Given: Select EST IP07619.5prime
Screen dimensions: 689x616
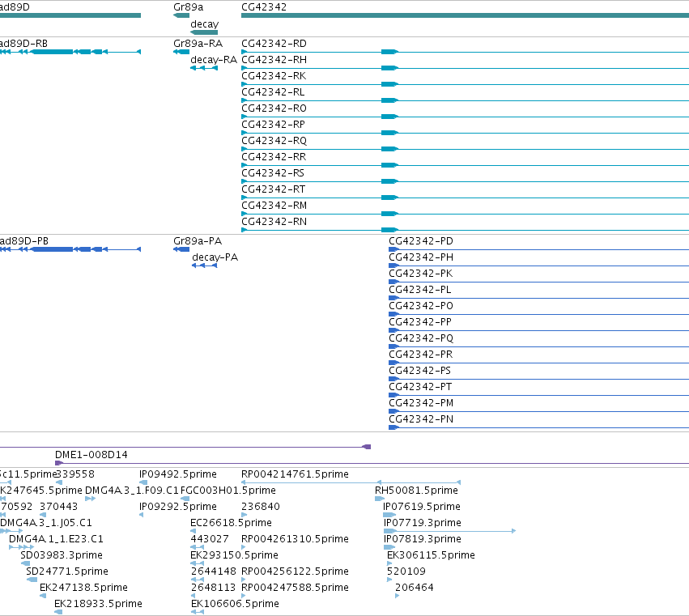Looking at the screenshot, I should 421,507.
